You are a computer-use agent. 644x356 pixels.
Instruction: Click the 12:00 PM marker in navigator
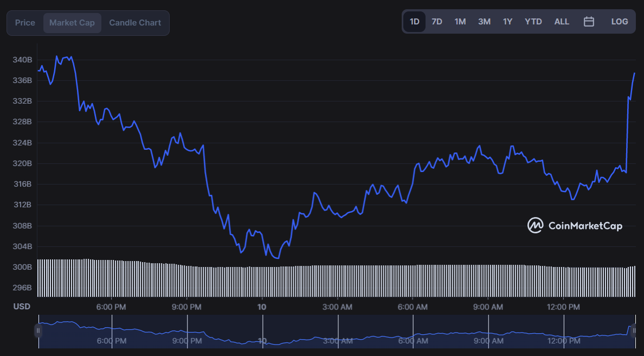(x=564, y=341)
